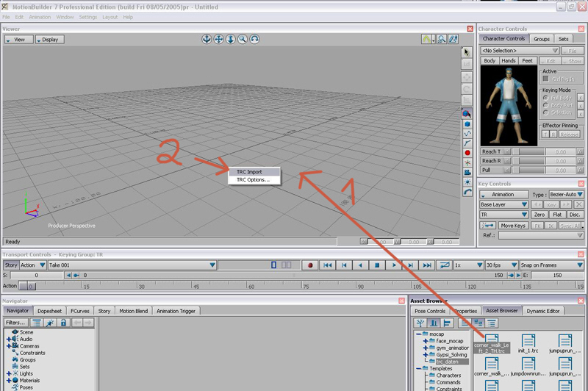
Task: Select the arrow selection tool in viewer toolbar
Action: 467,53
